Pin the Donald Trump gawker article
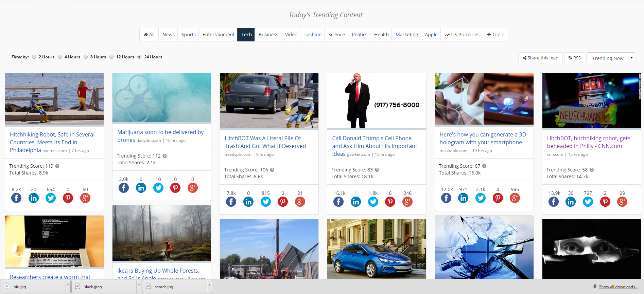Image resolution: width=644 pixels, height=294 pixels. point(390,202)
